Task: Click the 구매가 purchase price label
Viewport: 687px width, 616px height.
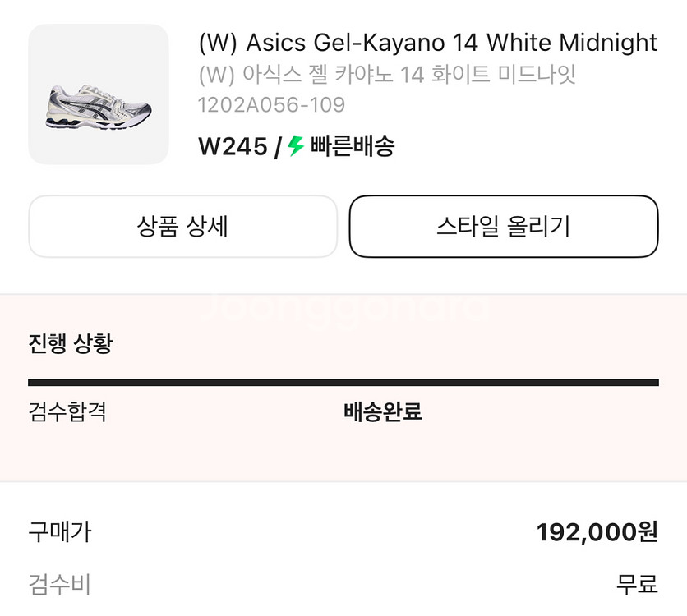Action: pyautogui.click(x=60, y=532)
